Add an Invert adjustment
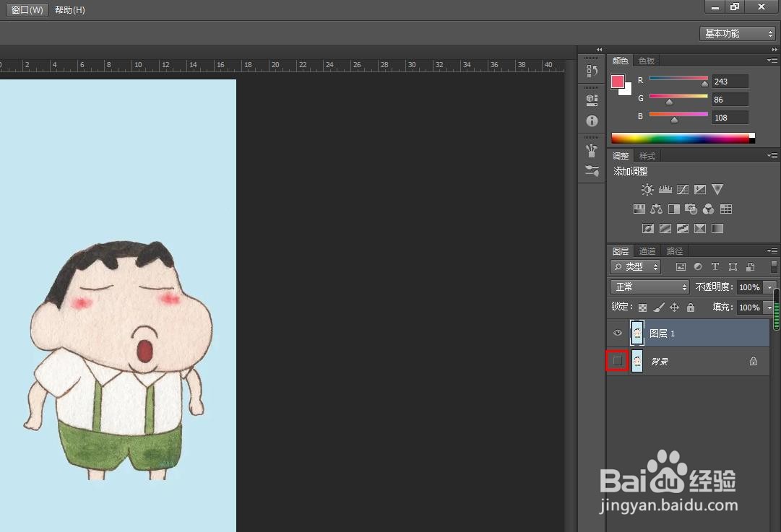This screenshot has height=532, width=781. (x=647, y=228)
